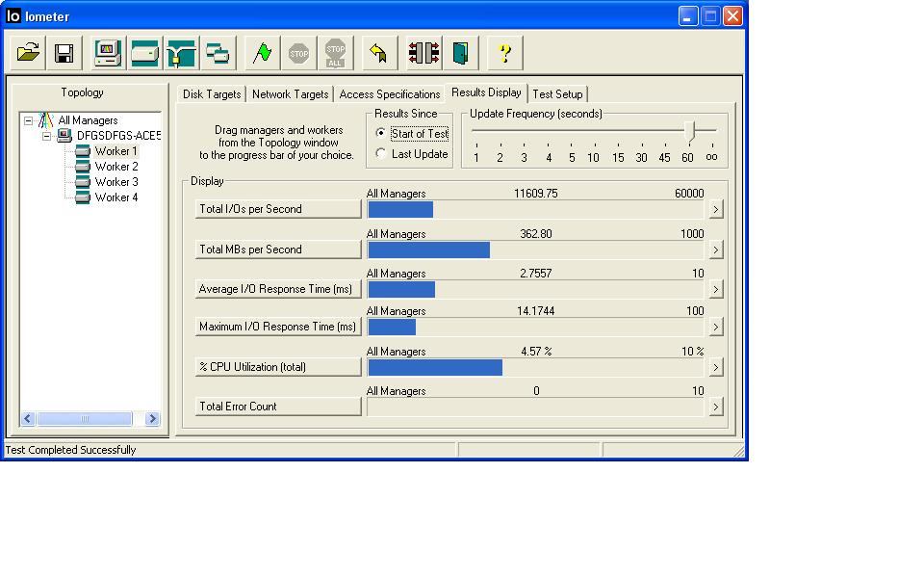
Task: Exit Iometer via door icon
Action: click(460, 53)
